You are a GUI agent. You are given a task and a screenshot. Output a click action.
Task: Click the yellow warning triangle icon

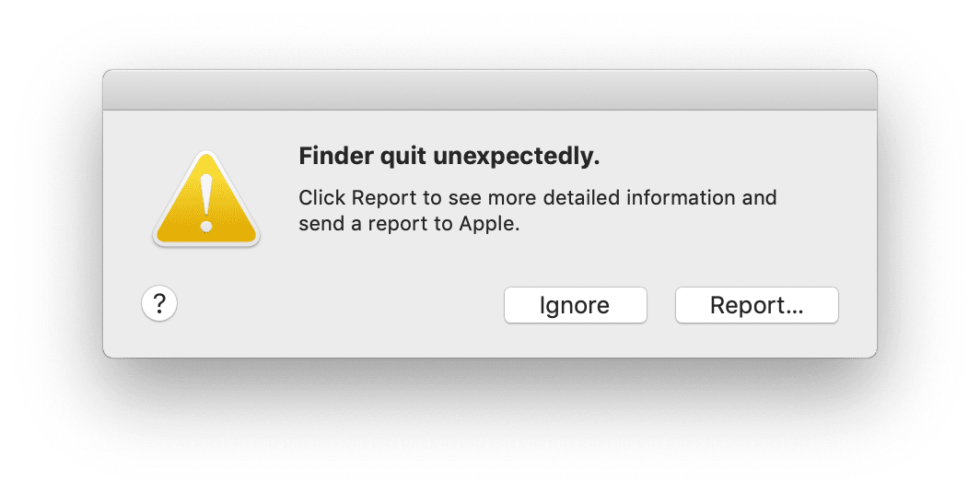pos(206,203)
